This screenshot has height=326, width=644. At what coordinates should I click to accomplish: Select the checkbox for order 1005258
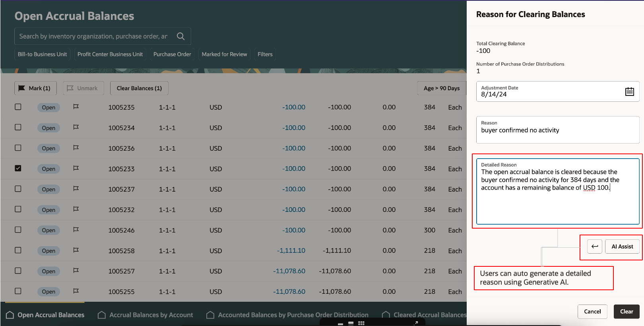[x=18, y=250]
